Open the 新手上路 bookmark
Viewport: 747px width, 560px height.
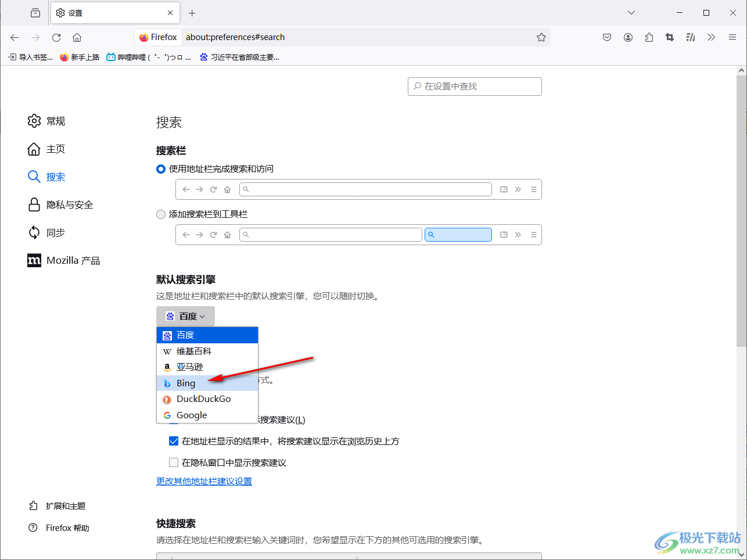click(x=80, y=57)
